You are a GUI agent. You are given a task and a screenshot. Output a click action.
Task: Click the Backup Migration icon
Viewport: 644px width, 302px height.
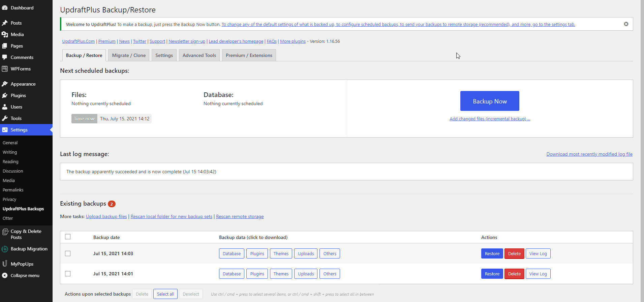click(x=5, y=249)
